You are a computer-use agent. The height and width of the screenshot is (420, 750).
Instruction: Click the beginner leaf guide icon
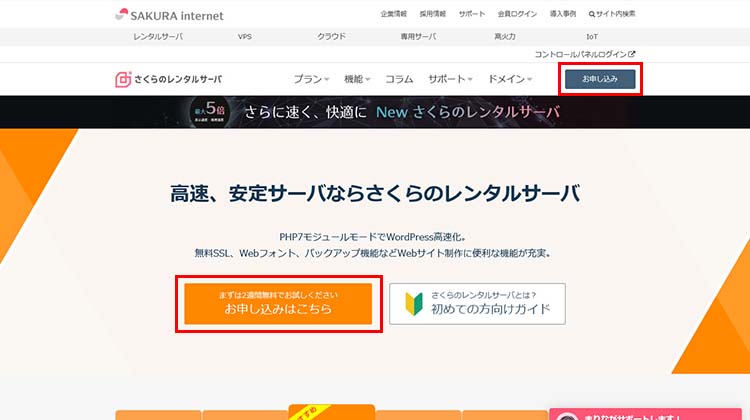[414, 304]
